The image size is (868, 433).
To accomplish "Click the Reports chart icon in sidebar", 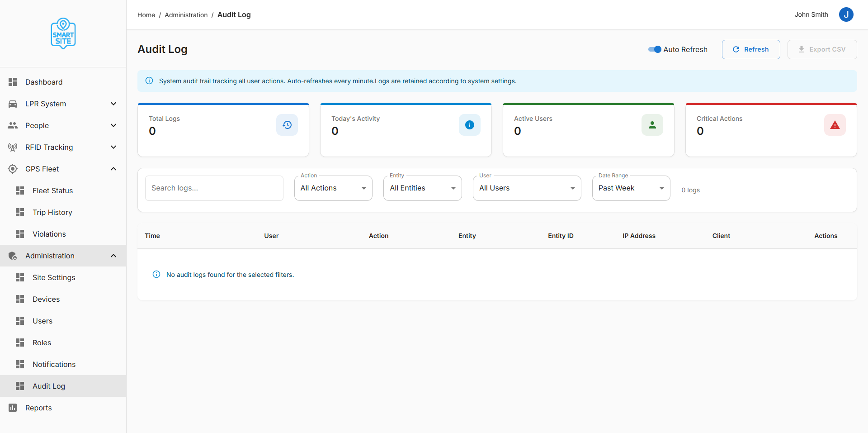I will (x=13, y=408).
